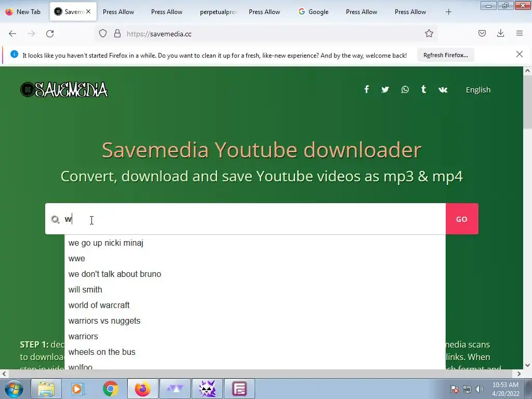The width and height of the screenshot is (532, 399).
Task: Open the Firefox downloads icon
Action: click(x=500, y=33)
